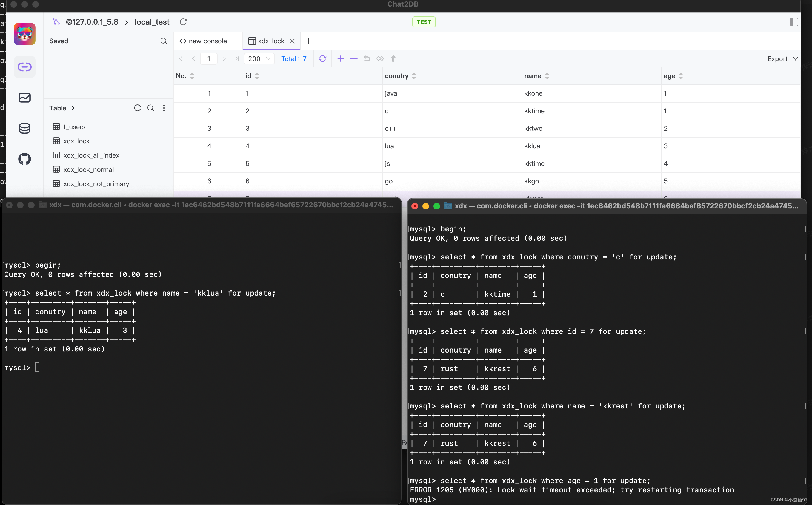Viewport: 812px width, 505px height.
Task: Delete selected row with minus icon
Action: click(x=354, y=59)
